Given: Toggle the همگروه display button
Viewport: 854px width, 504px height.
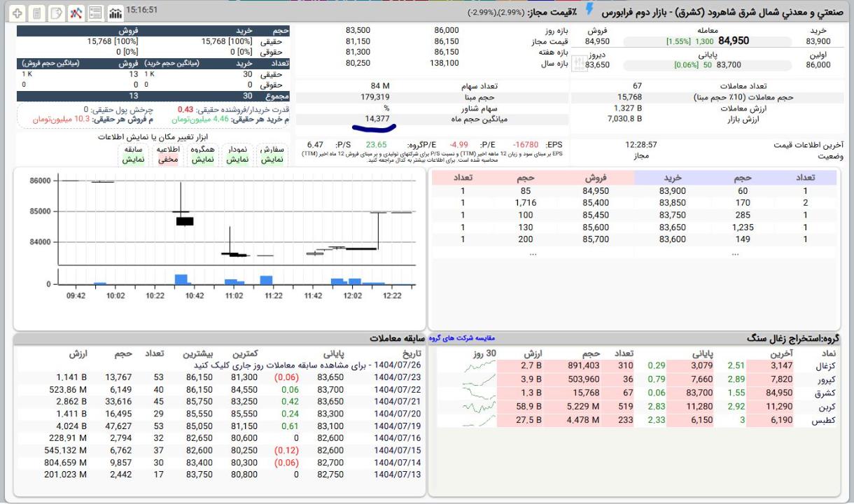Looking at the screenshot, I should point(202,155).
